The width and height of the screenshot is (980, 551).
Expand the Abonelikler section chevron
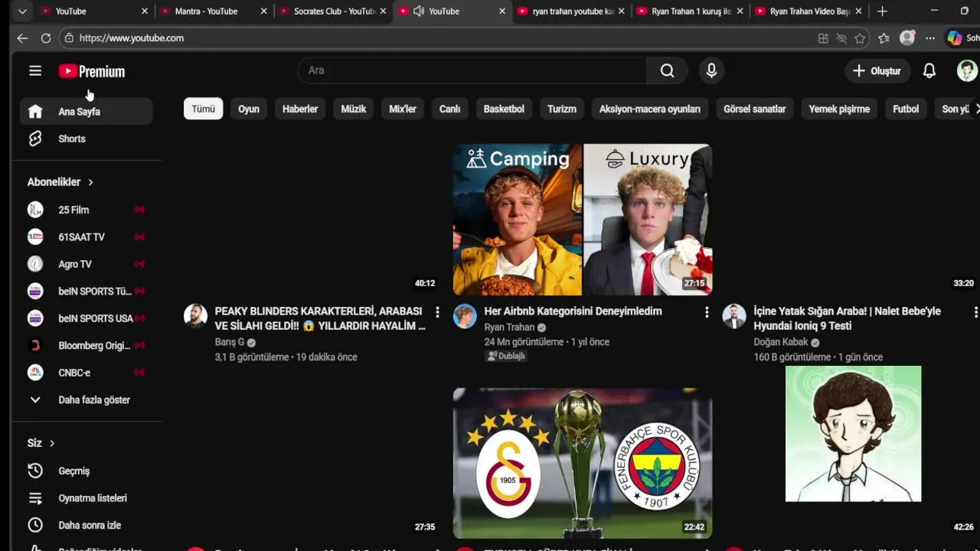[x=90, y=182]
